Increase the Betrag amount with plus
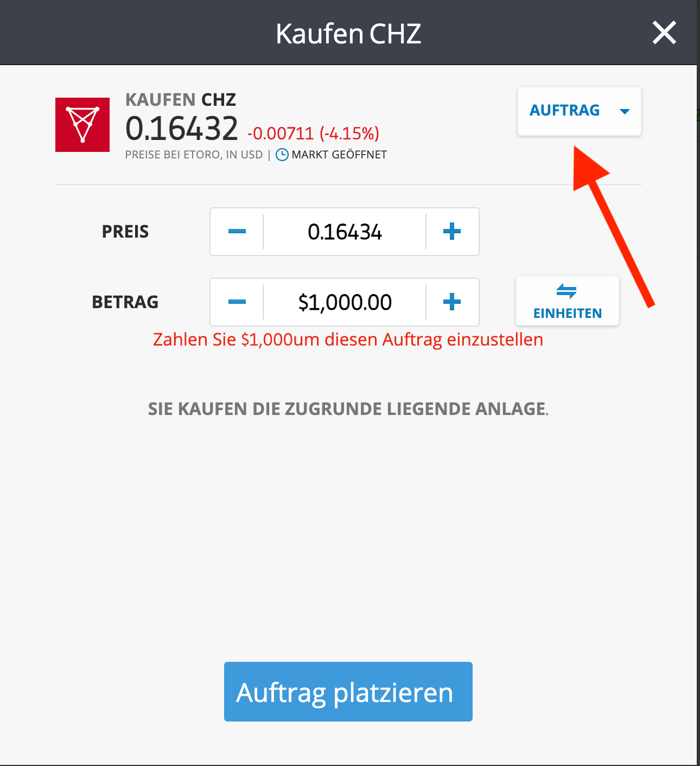The width and height of the screenshot is (700, 766). coord(452,302)
